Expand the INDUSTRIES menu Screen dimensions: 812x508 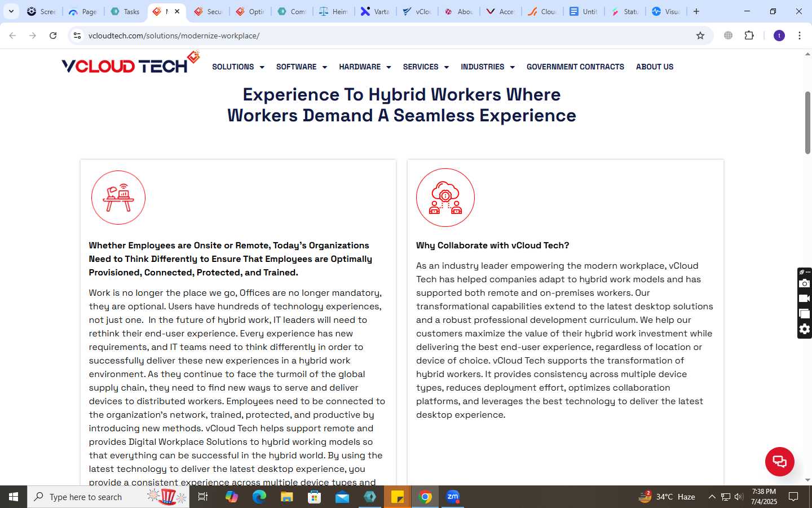(x=488, y=67)
